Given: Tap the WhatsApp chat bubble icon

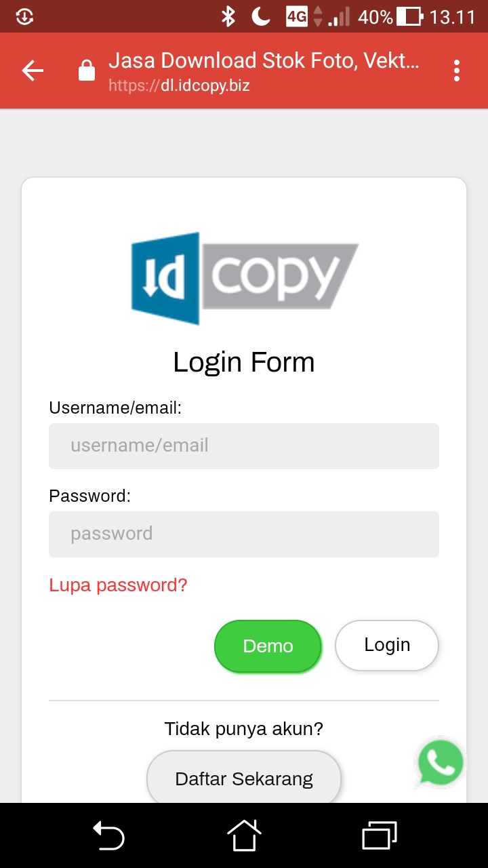Looking at the screenshot, I should [441, 763].
